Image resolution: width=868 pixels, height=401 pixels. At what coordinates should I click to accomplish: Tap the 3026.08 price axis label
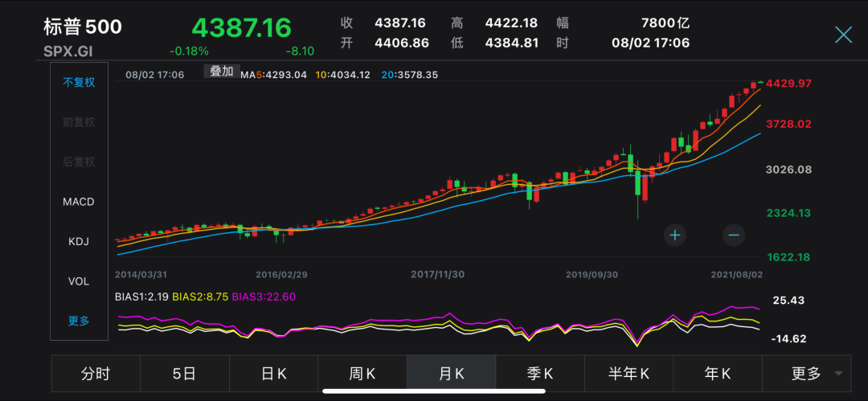tap(789, 170)
